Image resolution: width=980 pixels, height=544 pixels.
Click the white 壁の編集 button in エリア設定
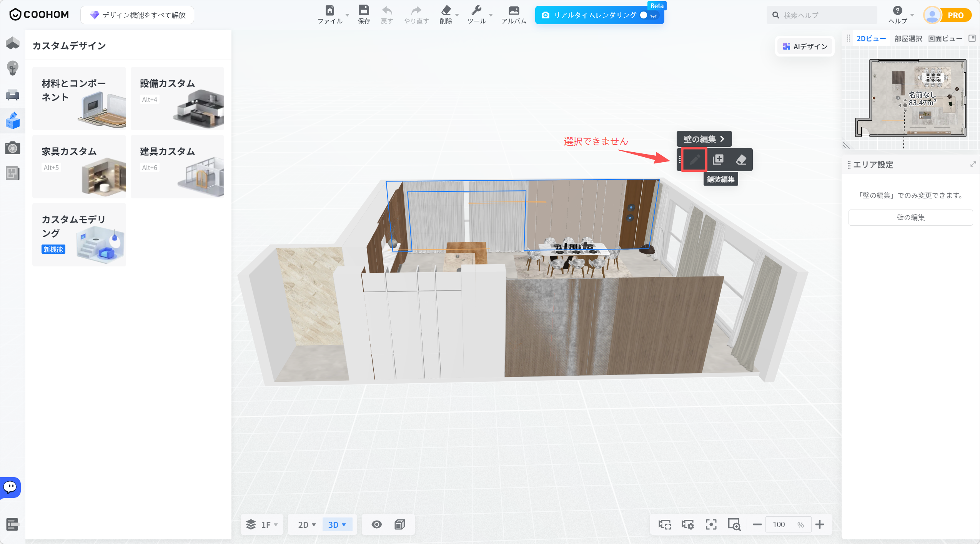(910, 217)
